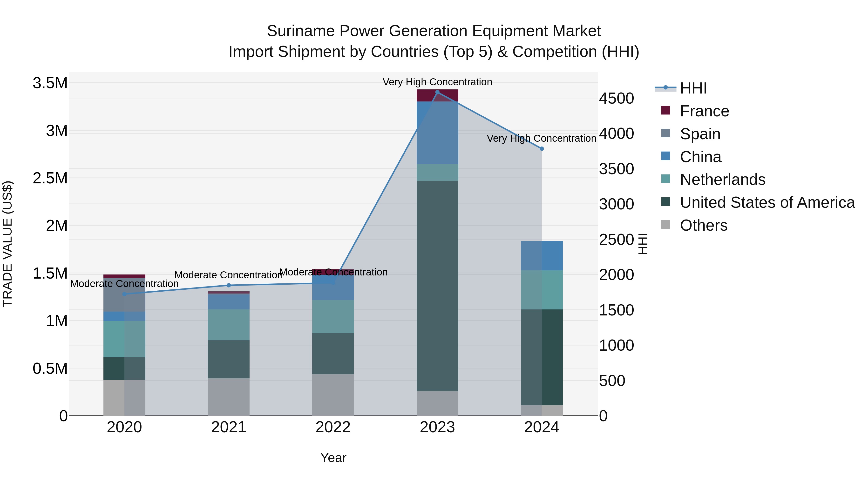This screenshot has width=868, height=488.
Task: Click the 2020 x-axis label
Action: (x=124, y=427)
